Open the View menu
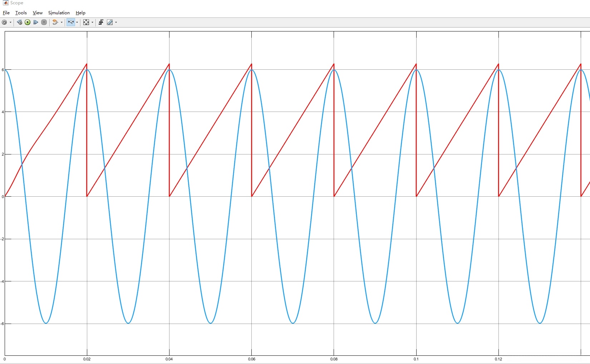The width and height of the screenshot is (590, 364). point(38,13)
